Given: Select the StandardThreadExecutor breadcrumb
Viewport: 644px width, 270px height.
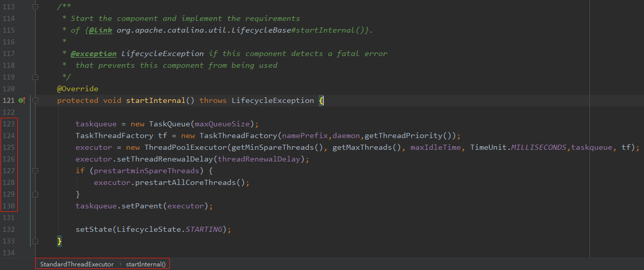Looking at the screenshot, I should pos(77,264).
